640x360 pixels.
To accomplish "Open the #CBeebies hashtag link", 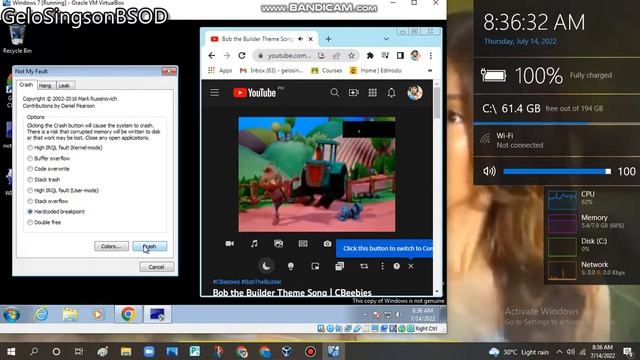I will point(226,282).
